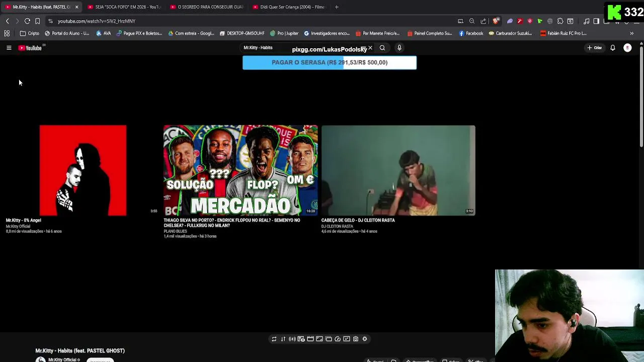Click the URL address bar
Screen dimensions: 644x362
pos(252,21)
